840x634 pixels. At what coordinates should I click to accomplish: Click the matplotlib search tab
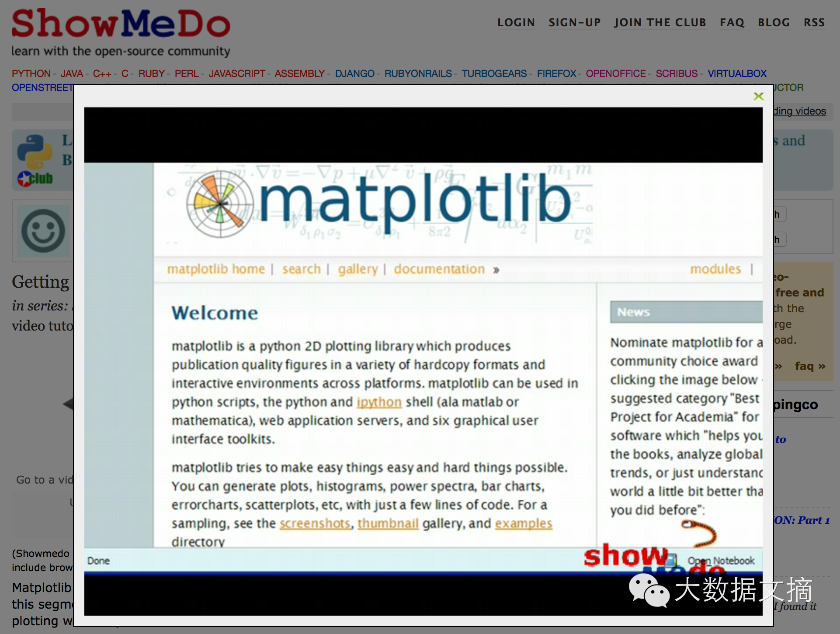[301, 268]
